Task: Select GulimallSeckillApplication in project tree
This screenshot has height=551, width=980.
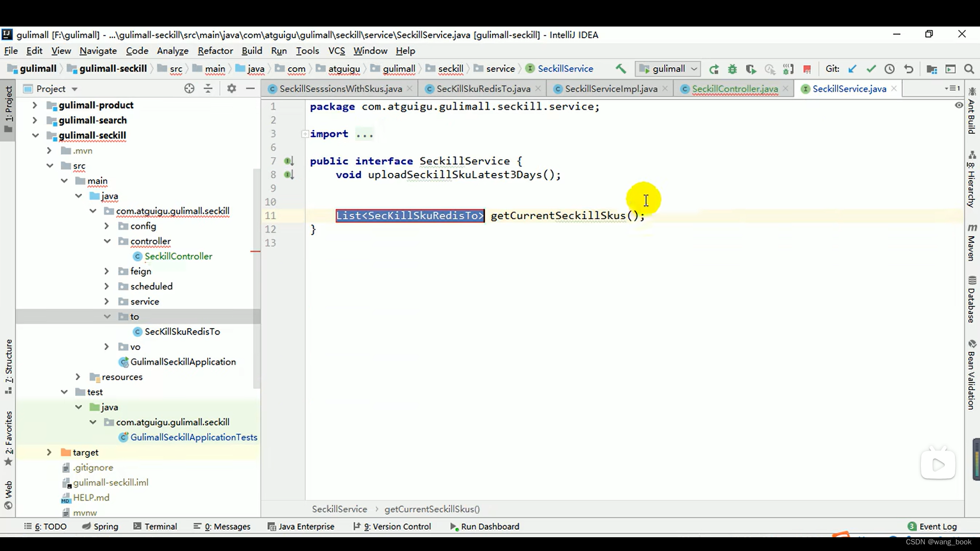Action: pos(183,362)
